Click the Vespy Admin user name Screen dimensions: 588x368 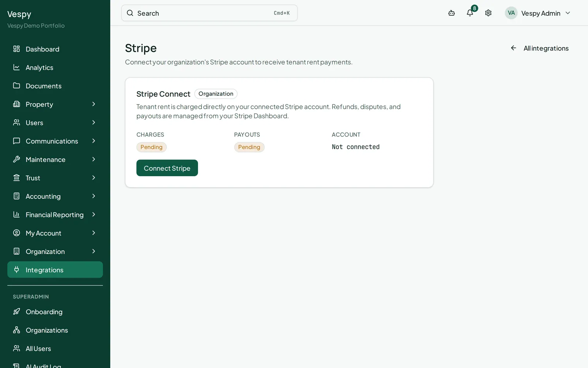[541, 13]
